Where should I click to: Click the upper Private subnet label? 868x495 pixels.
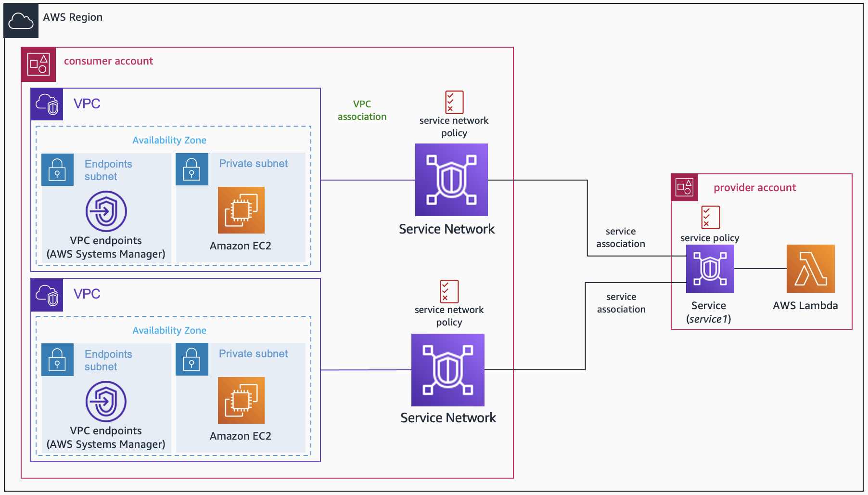click(254, 164)
